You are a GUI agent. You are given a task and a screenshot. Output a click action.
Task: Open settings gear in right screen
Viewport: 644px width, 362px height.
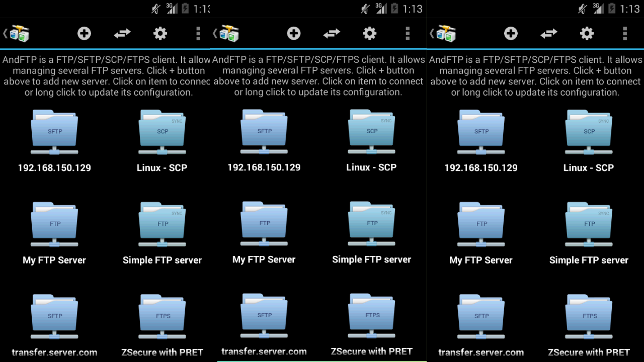point(587,34)
